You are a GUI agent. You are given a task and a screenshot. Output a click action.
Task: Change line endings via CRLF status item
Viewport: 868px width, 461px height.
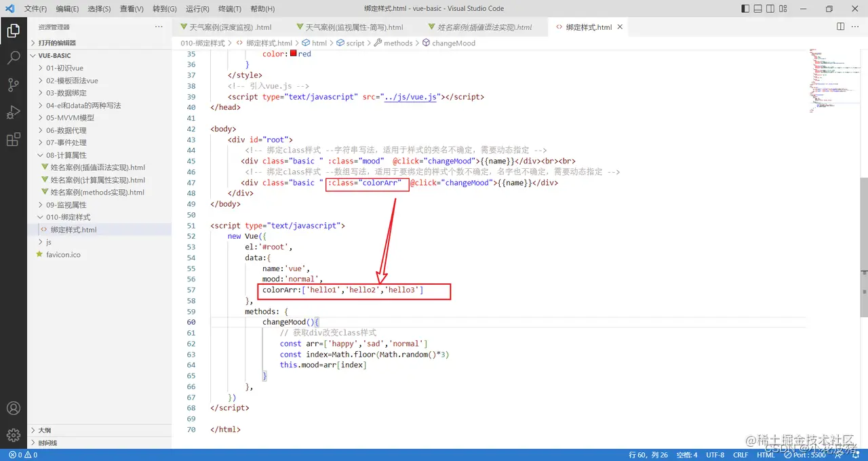coord(741,455)
